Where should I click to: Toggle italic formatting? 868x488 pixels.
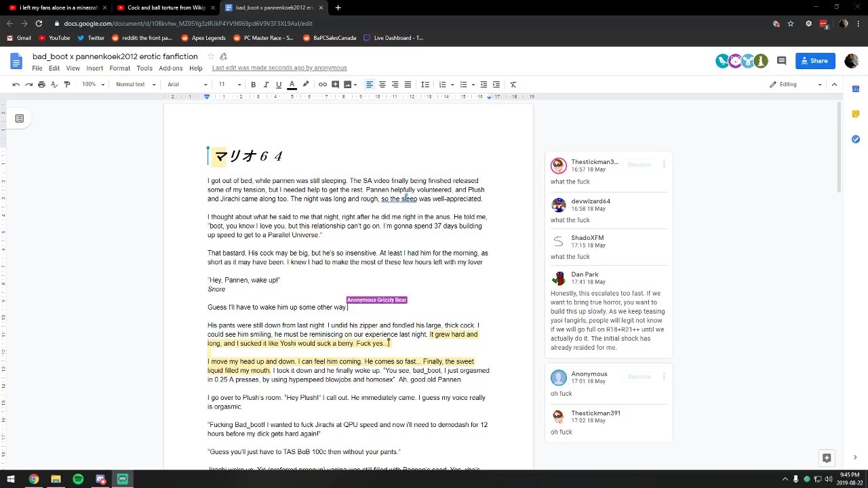(266, 85)
